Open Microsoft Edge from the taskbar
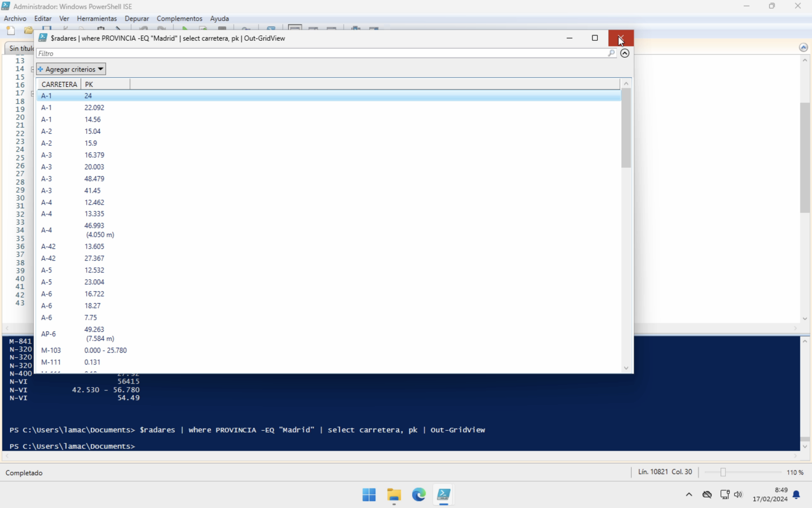This screenshot has height=508, width=812. tap(419, 494)
